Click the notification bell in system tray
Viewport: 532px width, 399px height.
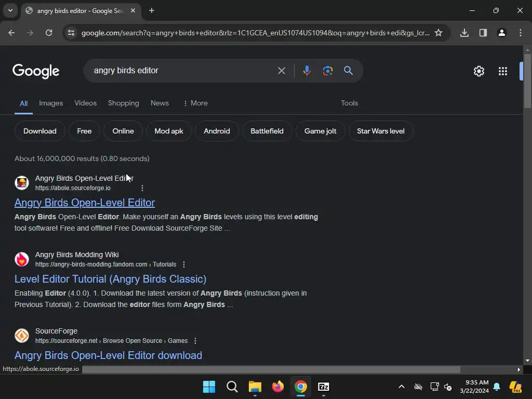[x=497, y=387]
